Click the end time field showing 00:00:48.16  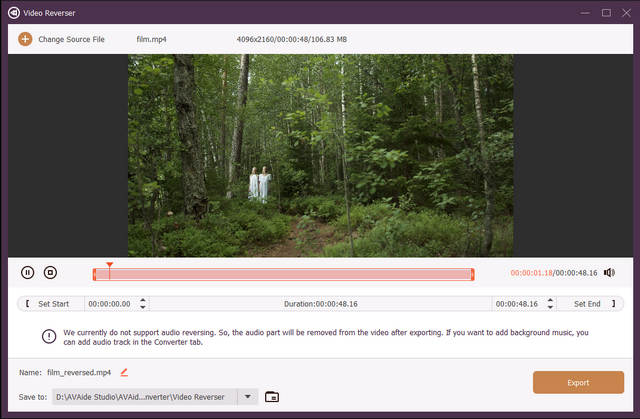[514, 304]
